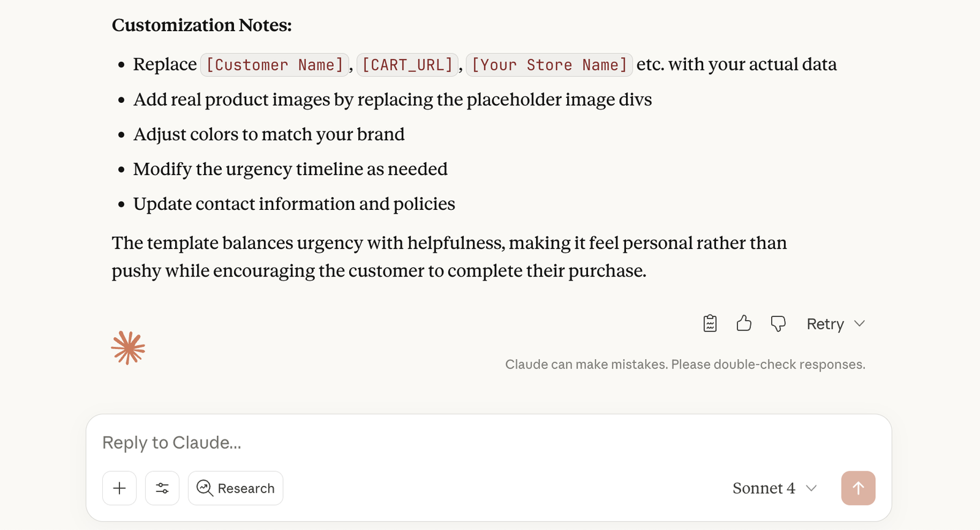Click the [CART_URL] placeholder code

coord(407,65)
